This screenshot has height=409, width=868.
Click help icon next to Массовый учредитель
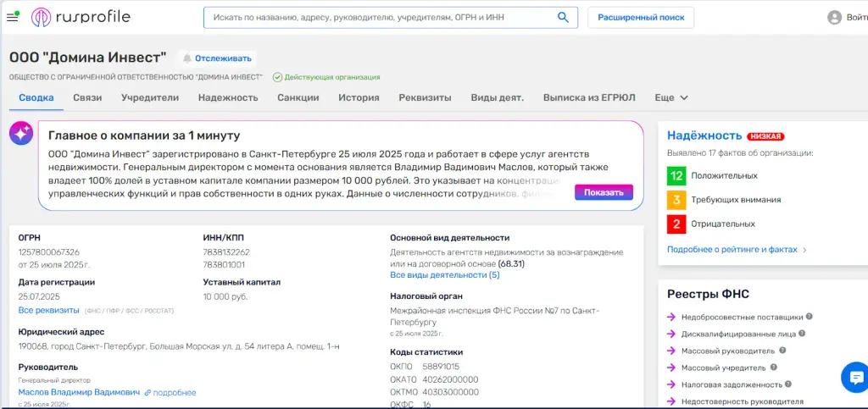(x=773, y=367)
